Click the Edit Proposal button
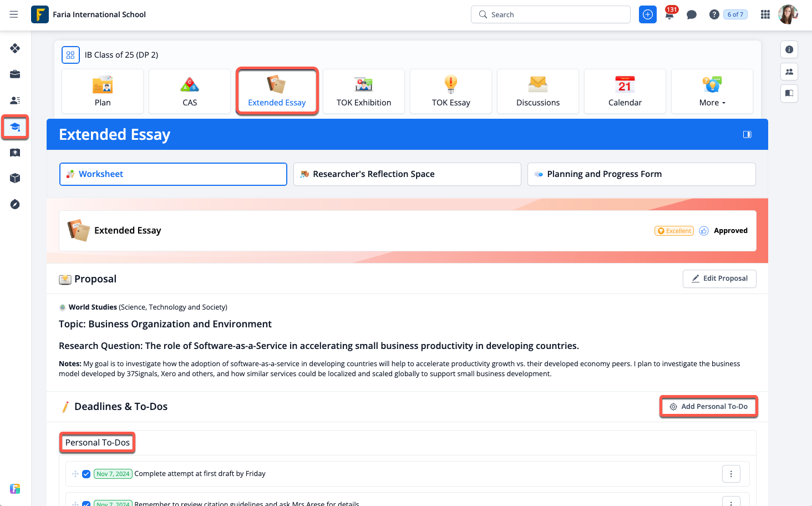 (719, 279)
